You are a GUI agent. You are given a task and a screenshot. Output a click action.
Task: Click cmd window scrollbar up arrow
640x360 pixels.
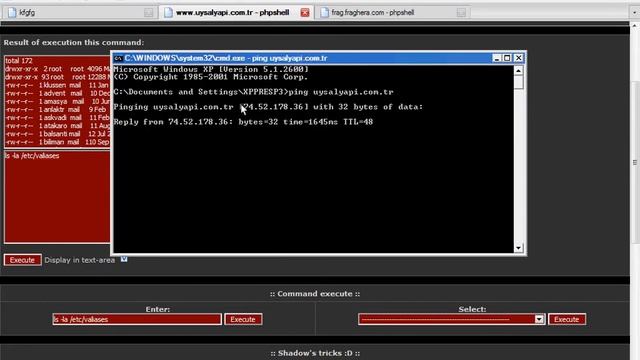click(518, 71)
